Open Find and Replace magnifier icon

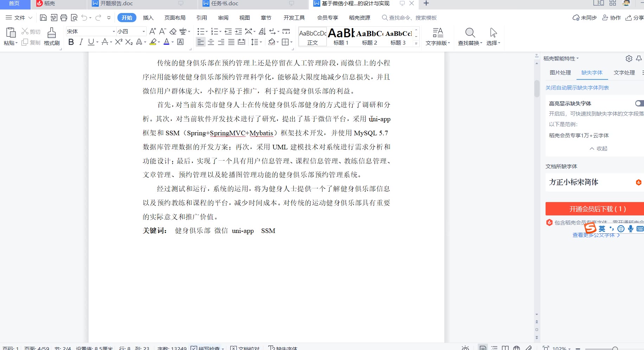(470, 33)
